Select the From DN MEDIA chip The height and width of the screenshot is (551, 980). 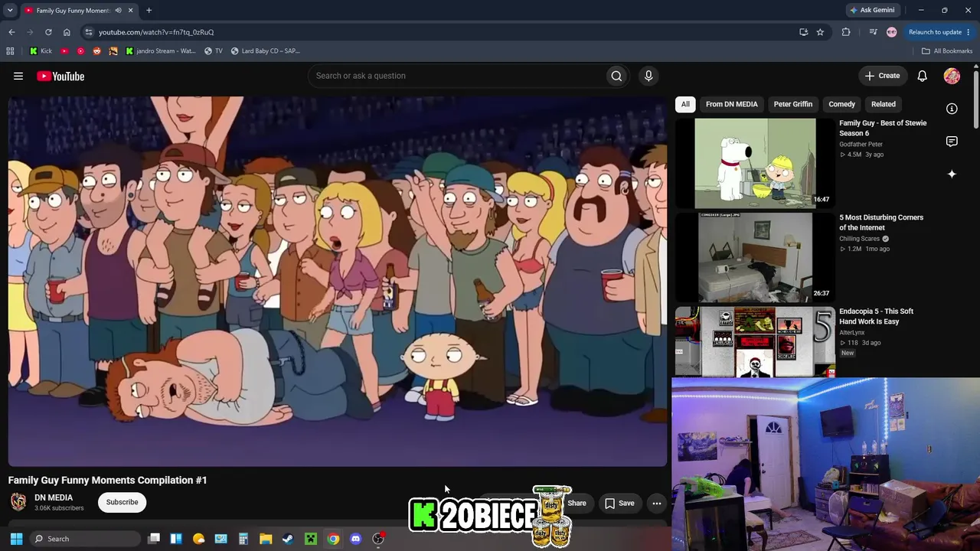732,104
